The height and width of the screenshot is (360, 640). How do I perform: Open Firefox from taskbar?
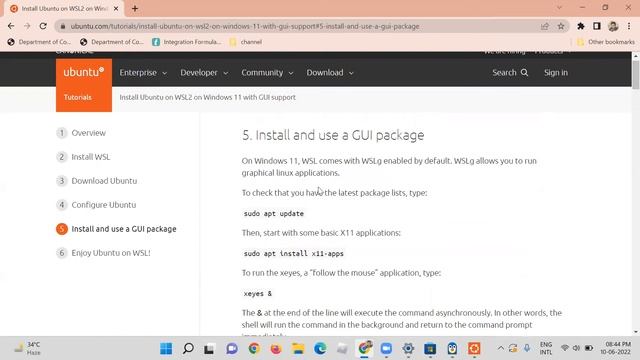(276, 348)
